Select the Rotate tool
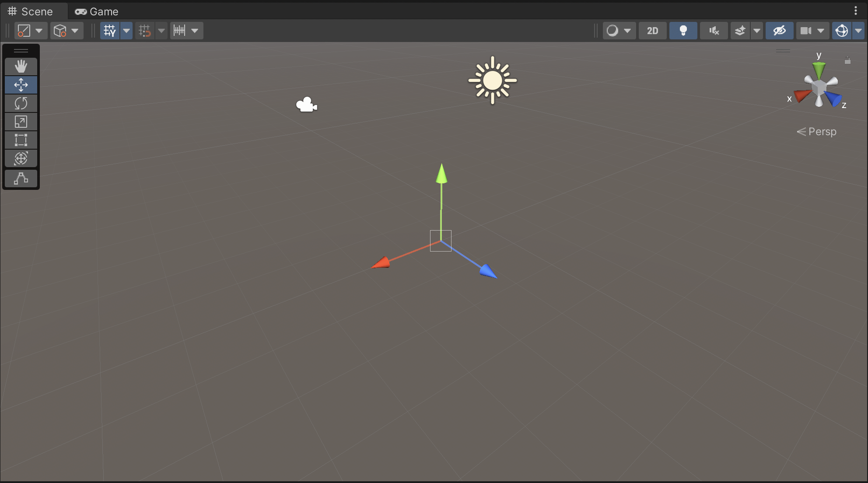This screenshot has height=483, width=868. pos(21,103)
